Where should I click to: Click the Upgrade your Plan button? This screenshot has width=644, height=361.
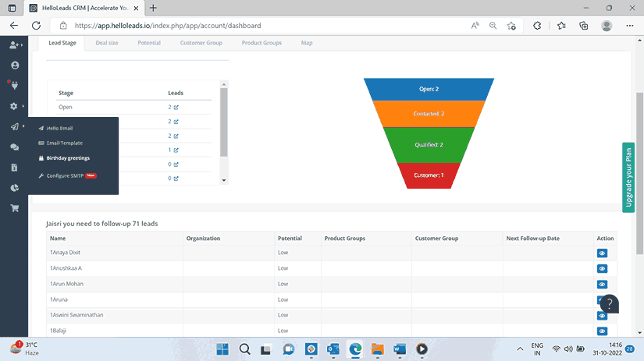click(x=628, y=177)
